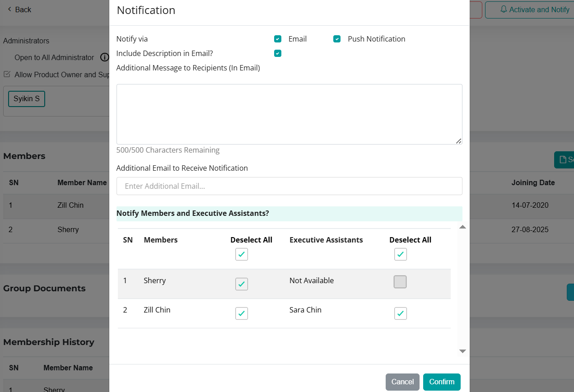This screenshot has width=574, height=392.
Task: Click Sherry in the background Members table
Action: (68, 229)
